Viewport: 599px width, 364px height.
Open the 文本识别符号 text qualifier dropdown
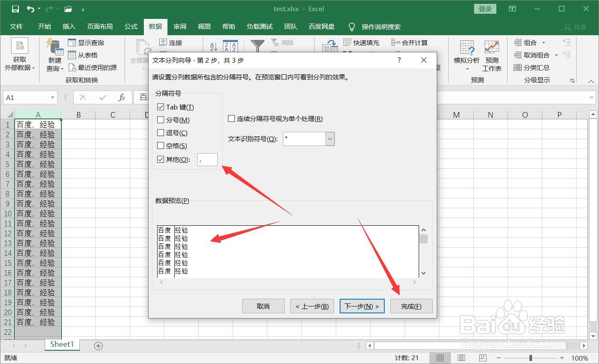329,139
